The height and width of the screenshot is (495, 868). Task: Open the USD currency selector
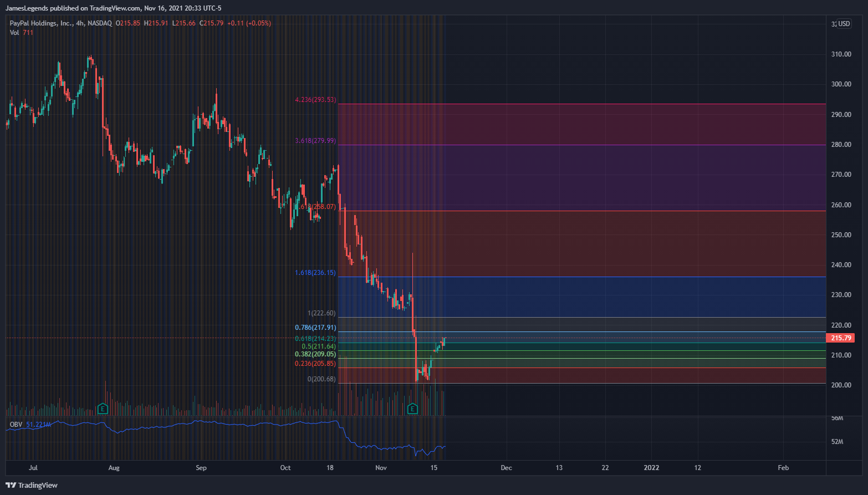pyautogui.click(x=844, y=24)
